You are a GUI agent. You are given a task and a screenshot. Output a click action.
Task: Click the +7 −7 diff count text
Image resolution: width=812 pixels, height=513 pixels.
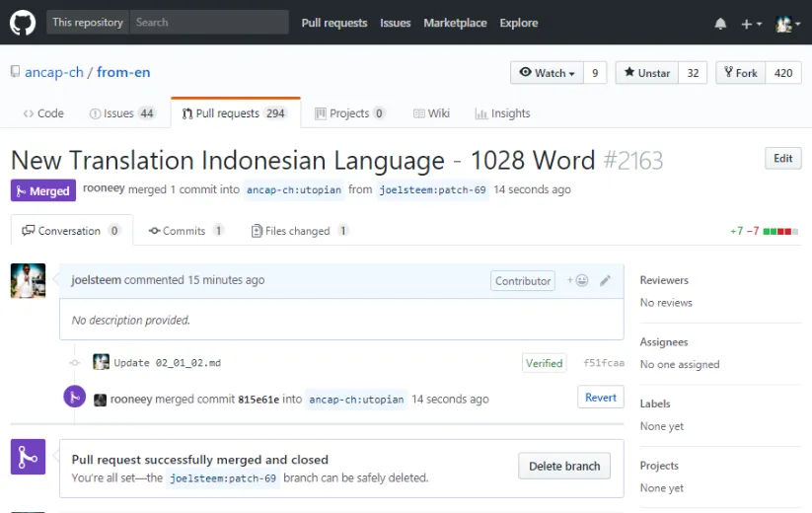coord(745,231)
